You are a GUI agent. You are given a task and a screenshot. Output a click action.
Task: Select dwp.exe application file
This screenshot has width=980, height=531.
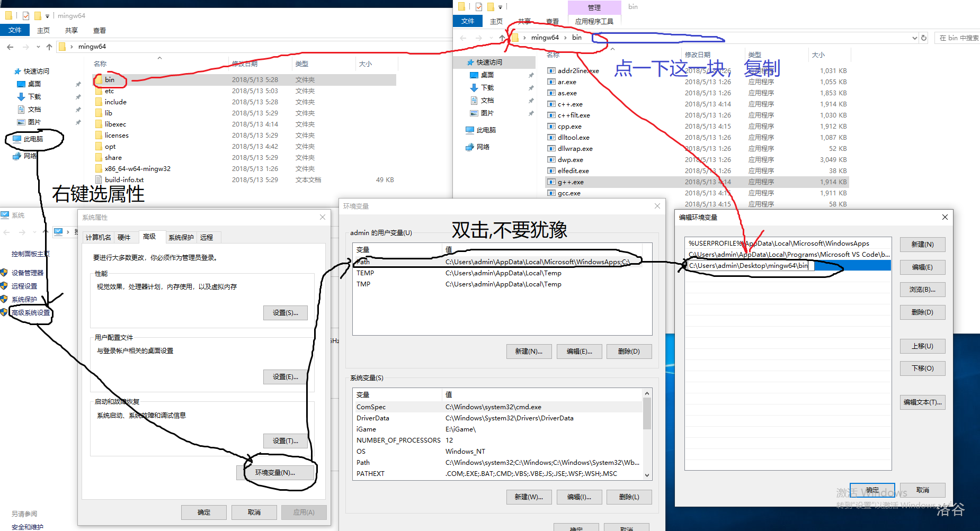(x=570, y=160)
